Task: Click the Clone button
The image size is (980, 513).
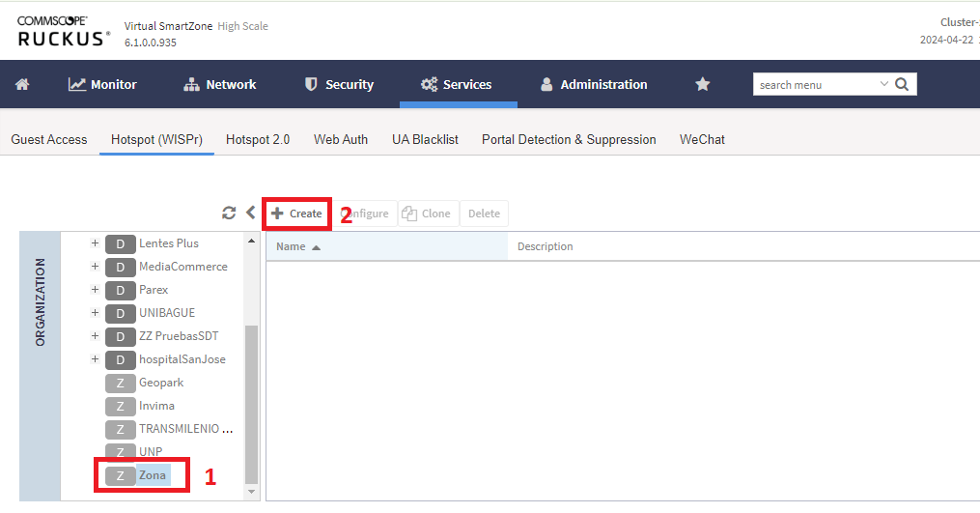Action: 428,214
